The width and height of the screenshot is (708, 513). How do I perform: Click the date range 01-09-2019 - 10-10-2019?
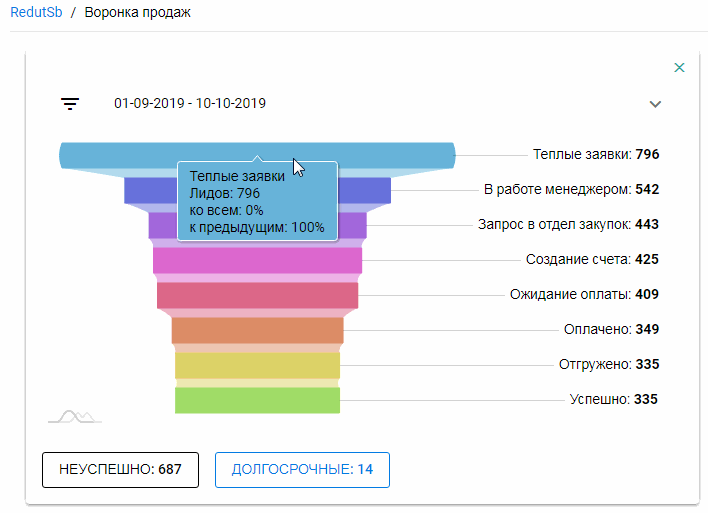point(190,103)
